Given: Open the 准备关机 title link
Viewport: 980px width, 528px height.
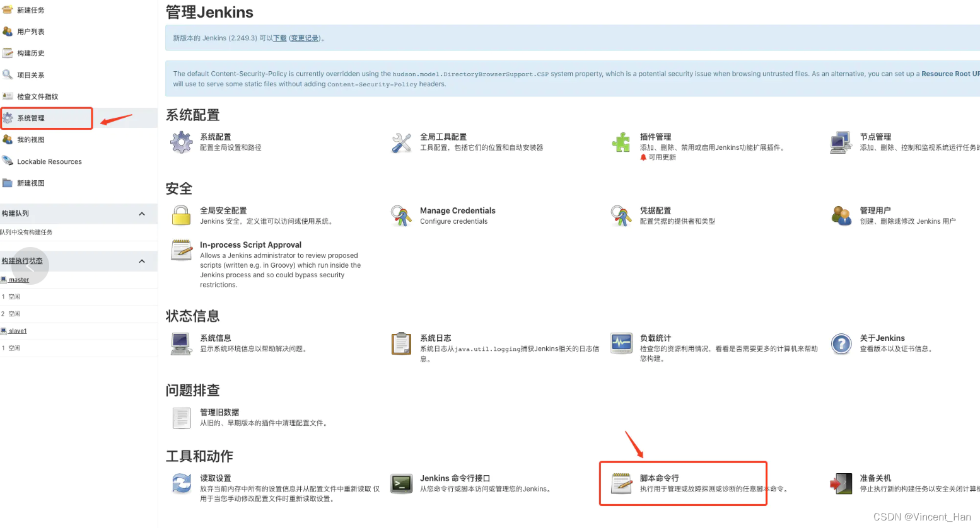Looking at the screenshot, I should (875, 478).
